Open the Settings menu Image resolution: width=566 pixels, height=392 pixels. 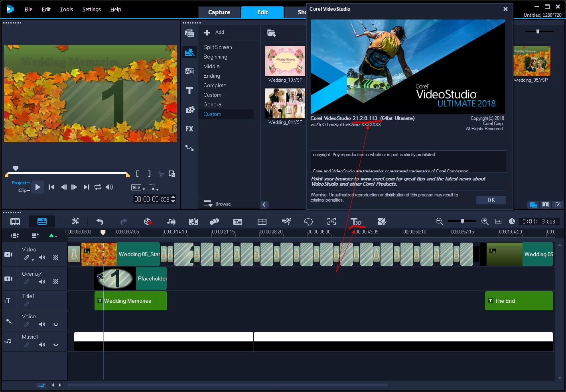click(x=92, y=9)
